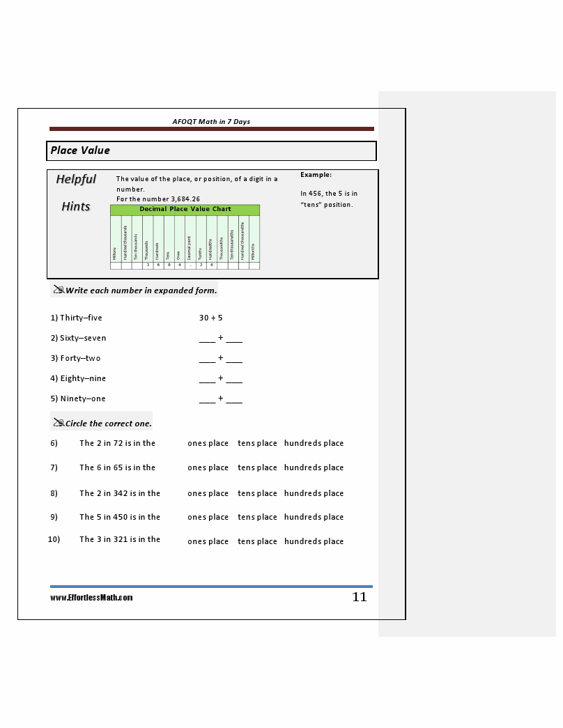Click page number 11
The height and width of the screenshot is (728, 563).
pyautogui.click(x=360, y=596)
